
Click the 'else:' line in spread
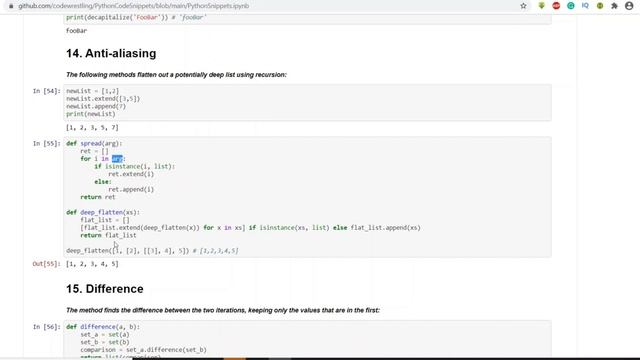[103, 182]
